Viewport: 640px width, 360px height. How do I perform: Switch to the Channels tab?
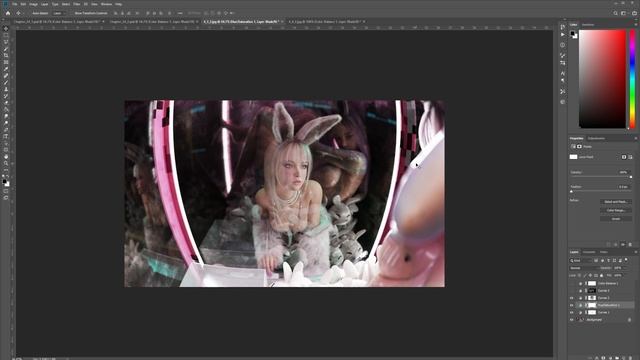tap(589, 252)
